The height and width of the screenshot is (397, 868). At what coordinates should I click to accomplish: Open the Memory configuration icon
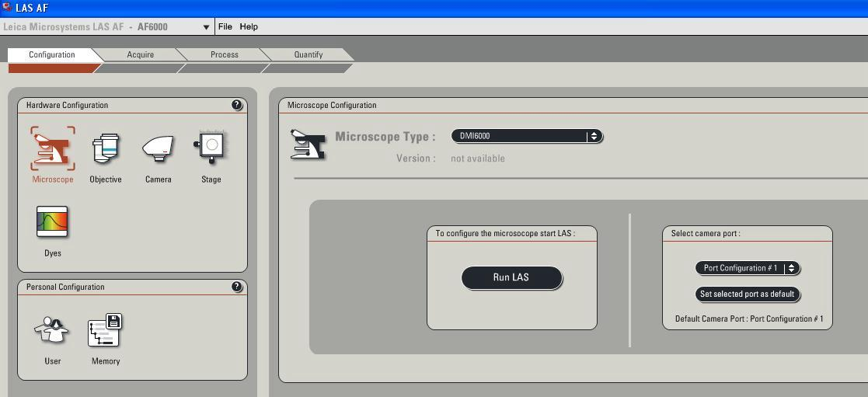pos(105,330)
